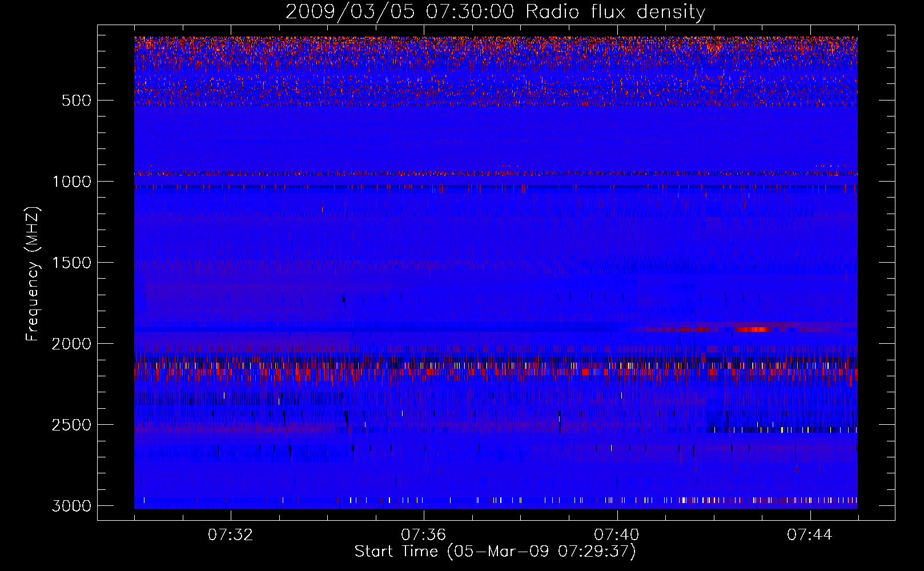
Task: Click the 'Start Time (05-Mar-09 07:29:37)' axis label
Action: (x=495, y=552)
